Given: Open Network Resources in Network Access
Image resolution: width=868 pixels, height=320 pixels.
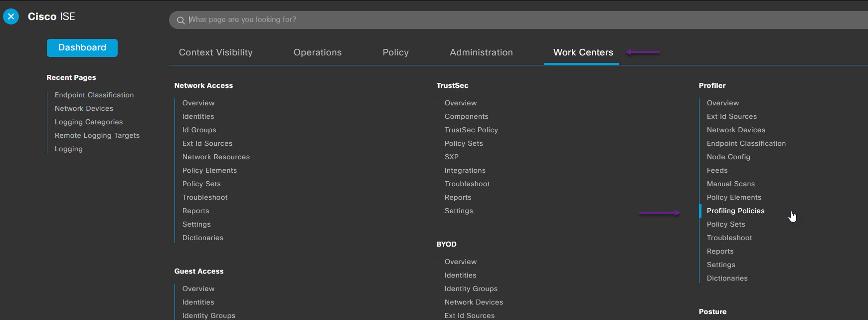Looking at the screenshot, I should coord(216,157).
